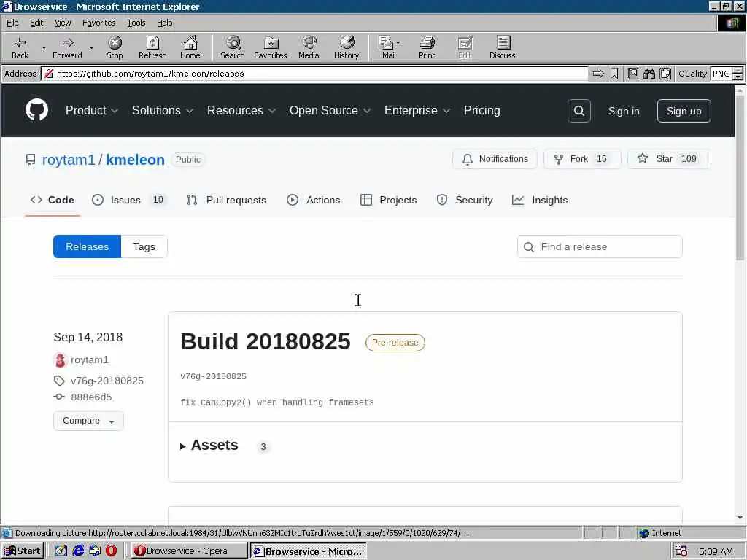Expand the Open Source menu
The height and width of the screenshot is (560, 747).
[x=330, y=111]
